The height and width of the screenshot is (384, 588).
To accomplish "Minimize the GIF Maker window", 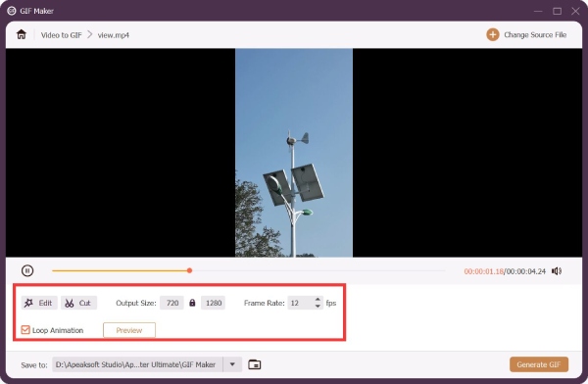I will [538, 11].
